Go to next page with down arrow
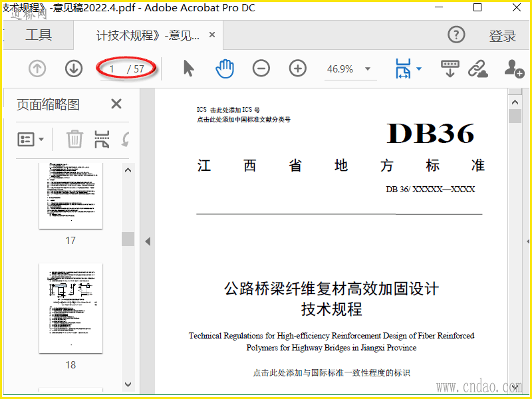 coord(74,69)
